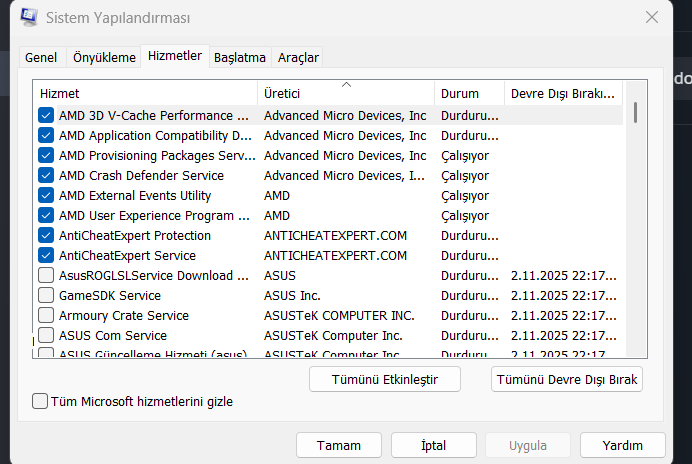The image size is (692, 464).
Task: Uncheck AMD External Events Utility
Action: tap(46, 195)
